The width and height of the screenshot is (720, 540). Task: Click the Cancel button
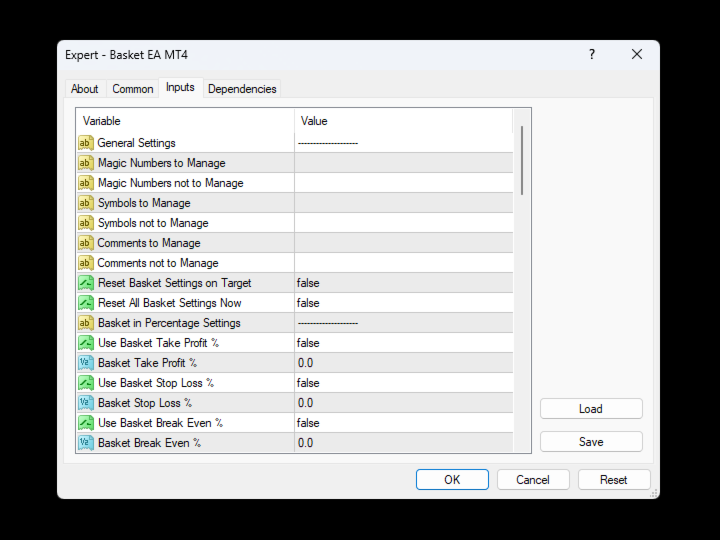point(533,480)
